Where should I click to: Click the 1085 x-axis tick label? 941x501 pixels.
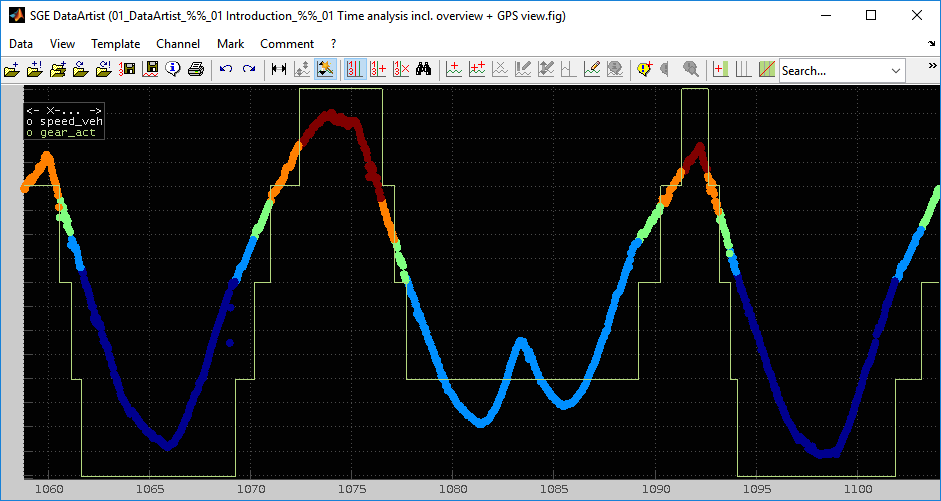tap(553, 489)
